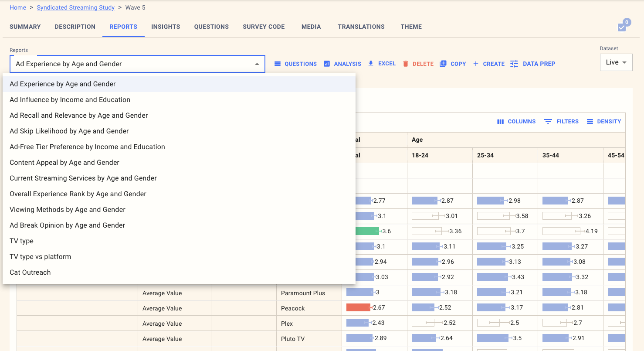This screenshot has height=351, width=644.
Task: Switch to the Insights tab
Action: 166,27
